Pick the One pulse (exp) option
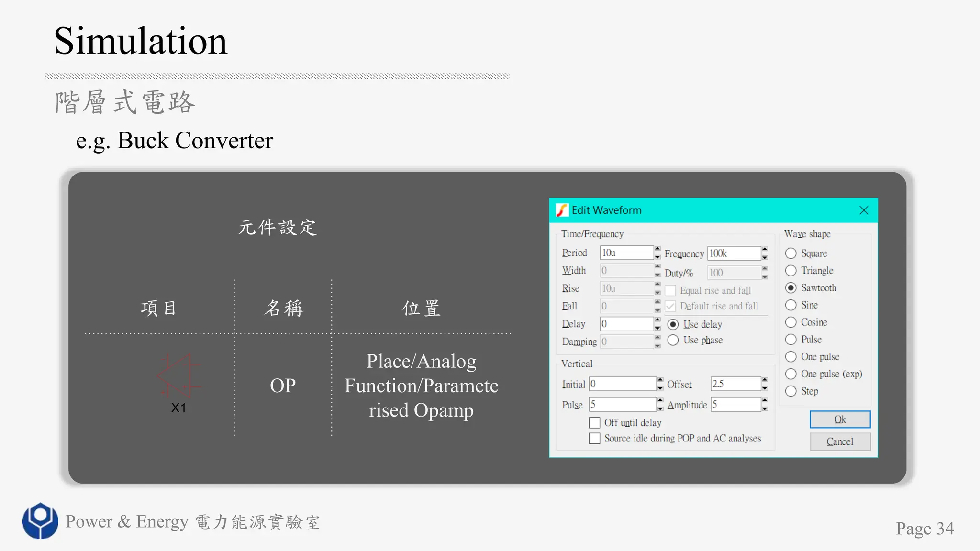 click(791, 374)
